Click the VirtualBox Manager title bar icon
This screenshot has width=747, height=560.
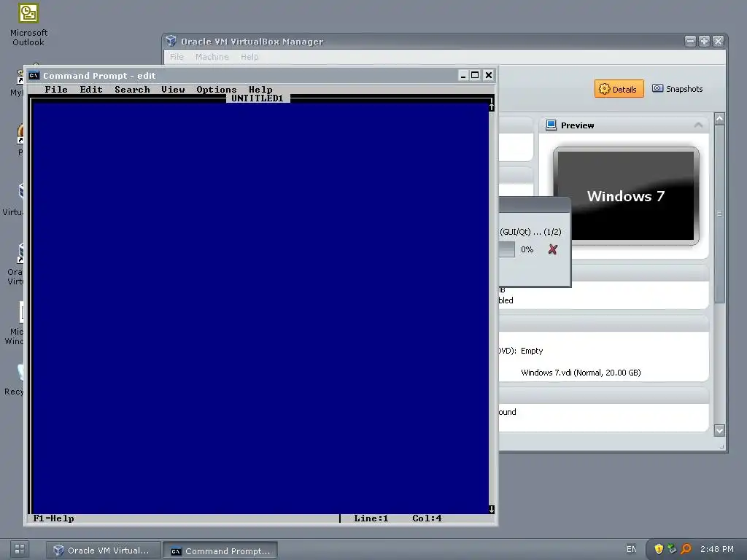171,41
